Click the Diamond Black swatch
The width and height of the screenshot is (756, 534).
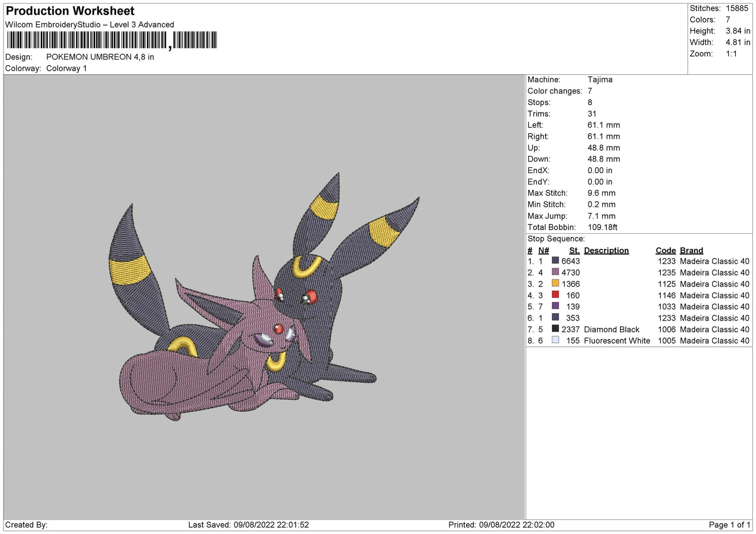(x=555, y=329)
